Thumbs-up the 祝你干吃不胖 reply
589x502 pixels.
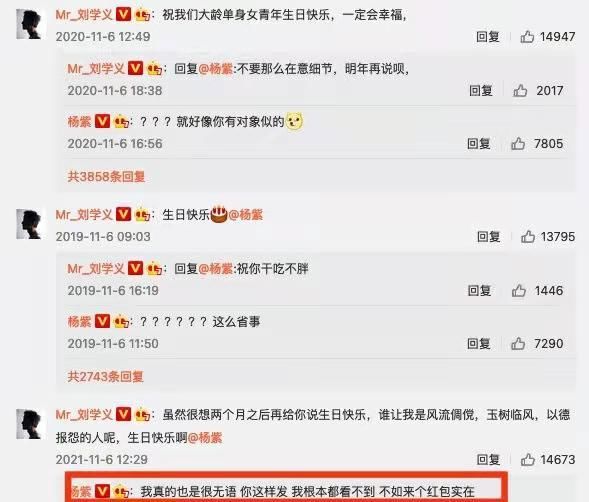pyautogui.click(x=519, y=290)
